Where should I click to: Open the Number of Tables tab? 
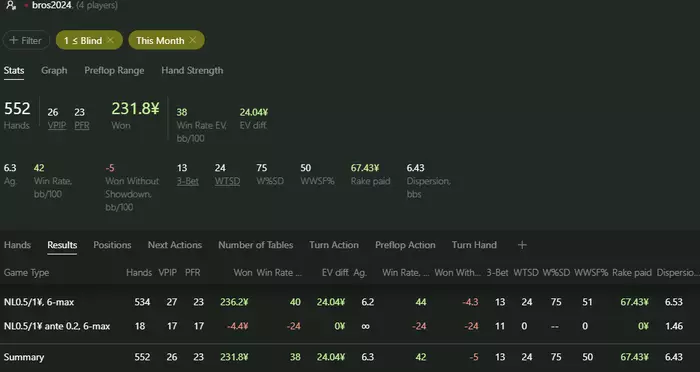[x=255, y=245]
